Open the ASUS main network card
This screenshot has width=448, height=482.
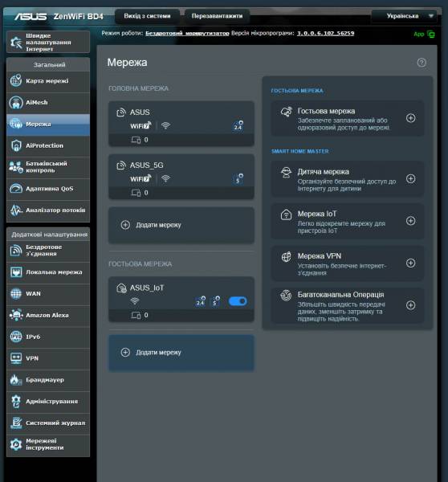[181, 124]
